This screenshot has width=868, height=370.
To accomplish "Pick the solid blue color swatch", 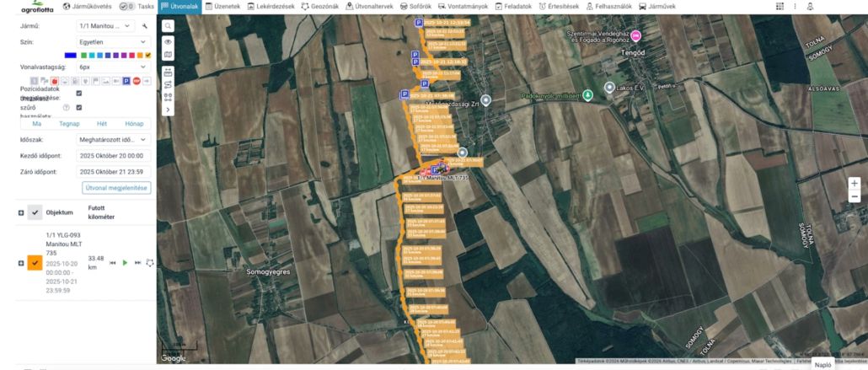I will click(x=70, y=55).
